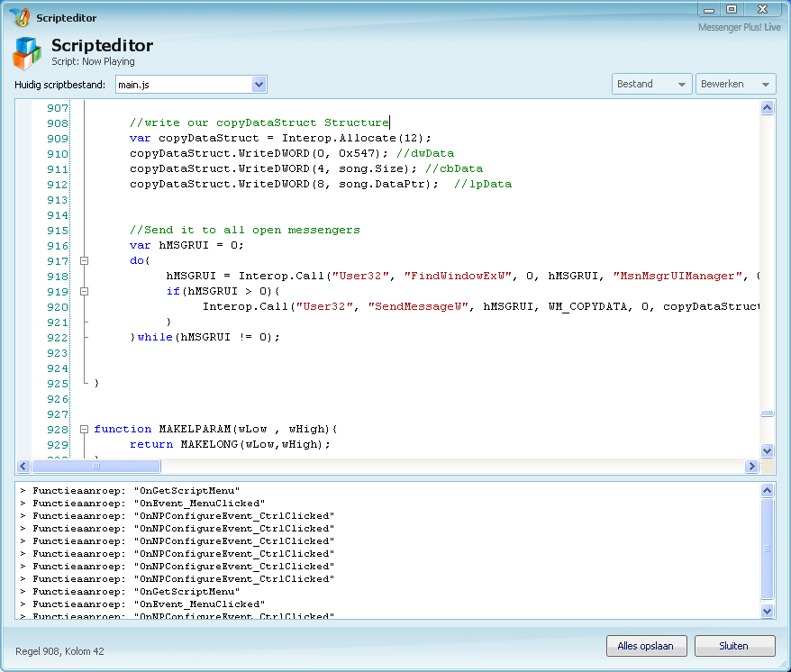Click 'WM_COPYDATA' on line 920

tap(587, 306)
